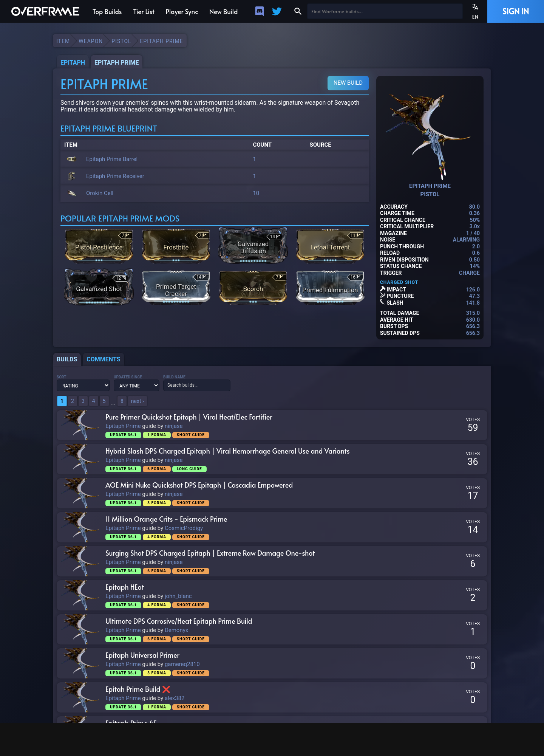The width and height of the screenshot is (544, 756).
Task: Click the next page link
Action: pyautogui.click(x=138, y=401)
